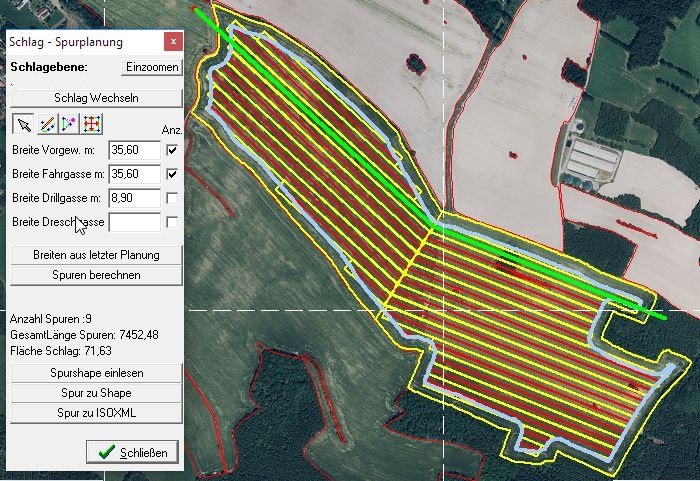Screen dimensions: 700x481
Task: Export using Spur zu ISOXML
Action: point(95,413)
